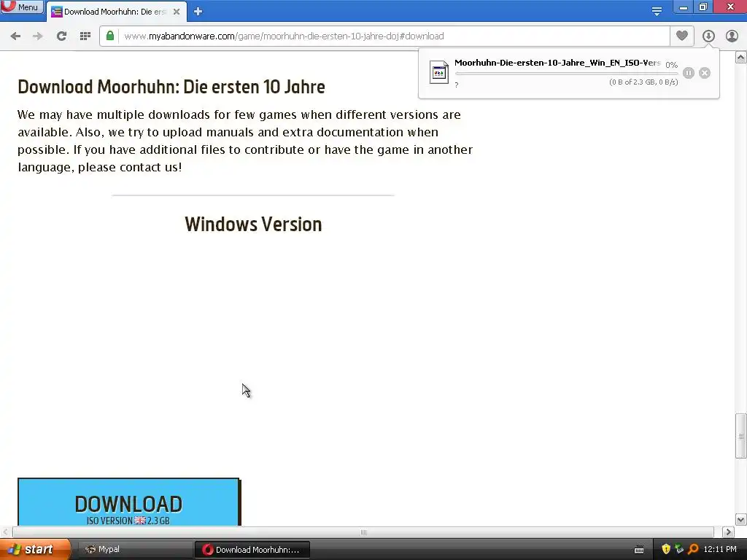The height and width of the screenshot is (560, 747).
Task: Pause the Moorhuhn ISO download
Action: (x=689, y=73)
